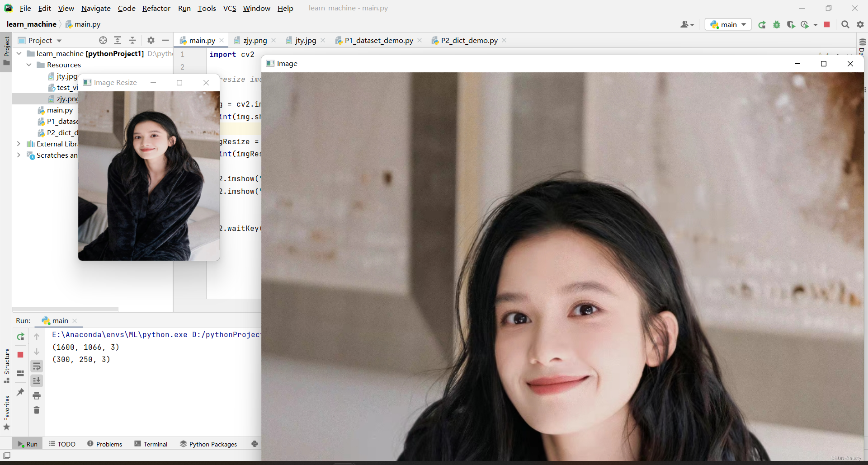Open the main run configuration dropdown
Viewport: 868px width, 465px height.
click(728, 24)
